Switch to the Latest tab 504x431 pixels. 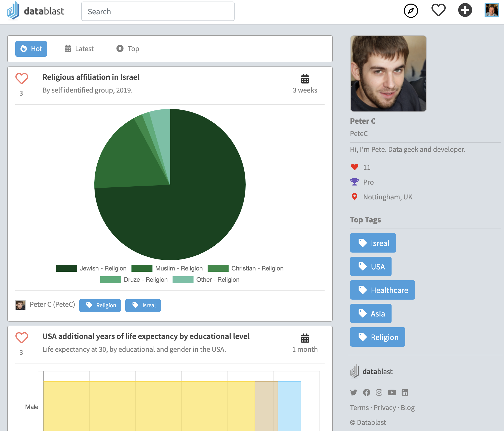pos(79,49)
